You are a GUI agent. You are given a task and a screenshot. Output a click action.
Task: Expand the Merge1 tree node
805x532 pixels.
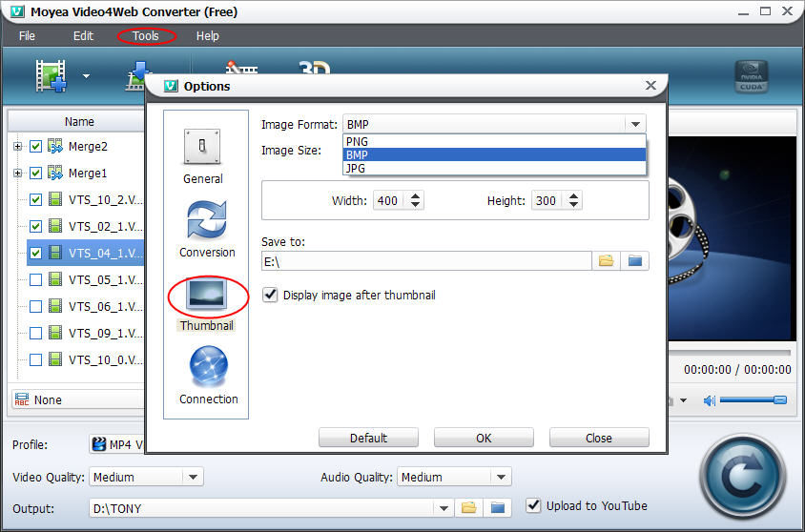17,174
